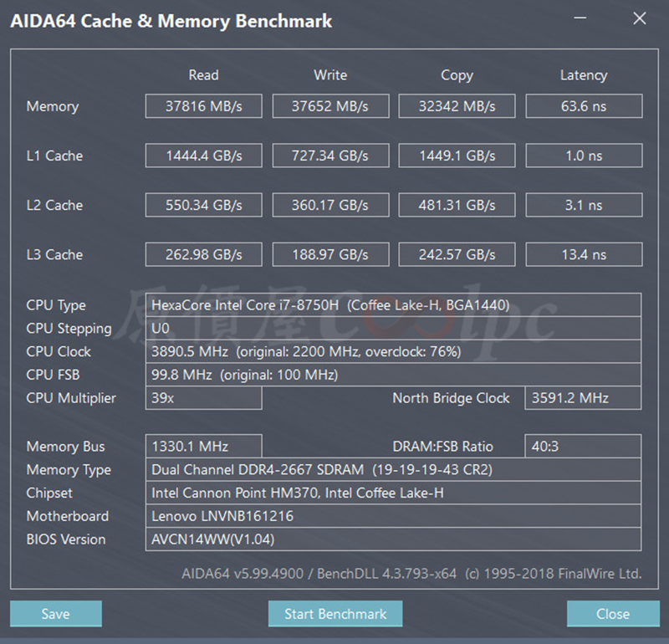Select the CPU Clock value field
Image resolution: width=669 pixels, height=644 pixels.
tap(393, 352)
